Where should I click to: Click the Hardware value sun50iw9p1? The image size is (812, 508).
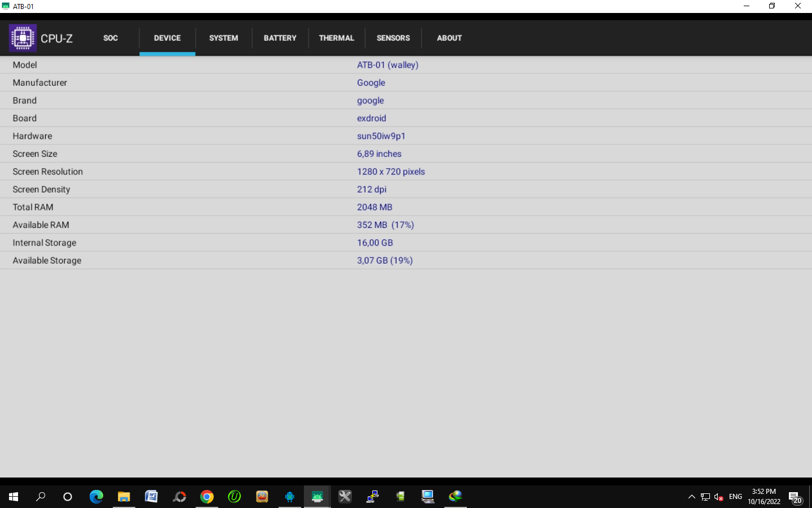click(x=381, y=136)
